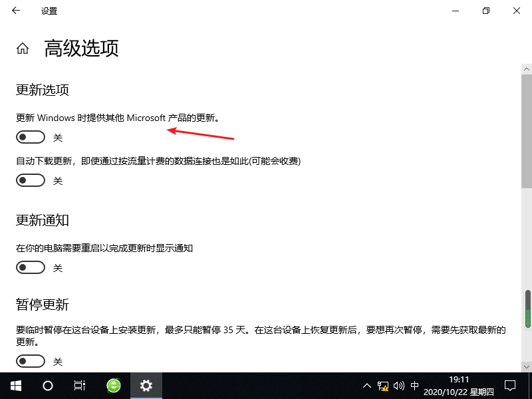Click the scrollbar down arrow
Image resolution: width=532 pixels, height=399 pixels.
pyautogui.click(x=526, y=368)
